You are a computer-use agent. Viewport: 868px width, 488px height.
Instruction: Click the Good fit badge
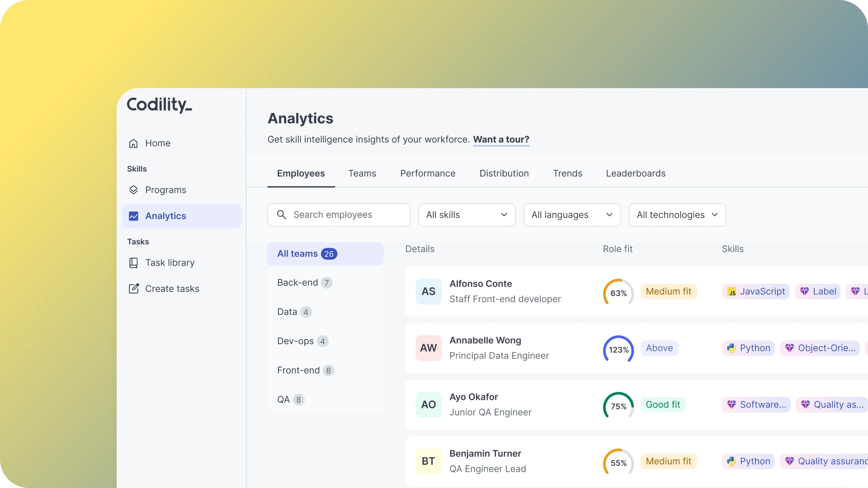[663, 404]
